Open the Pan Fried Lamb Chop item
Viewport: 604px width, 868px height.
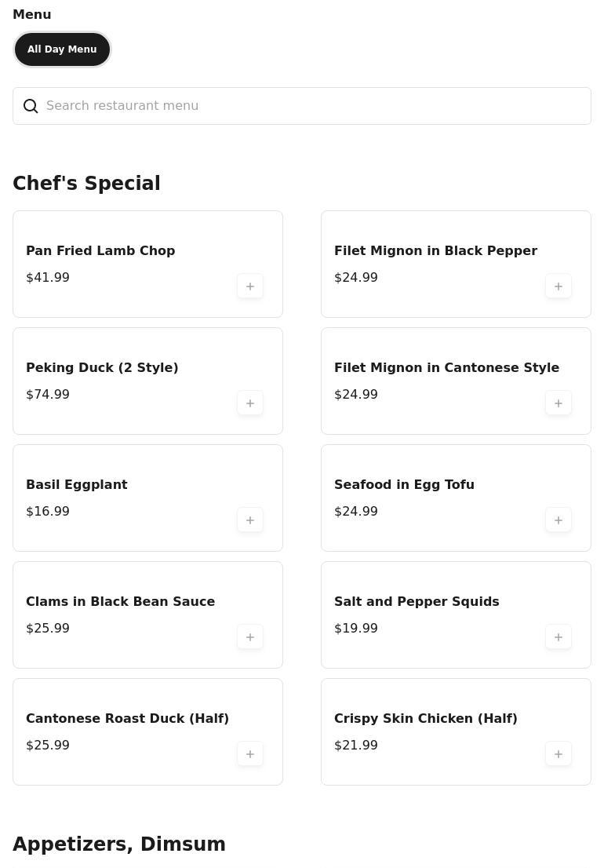[x=100, y=251]
